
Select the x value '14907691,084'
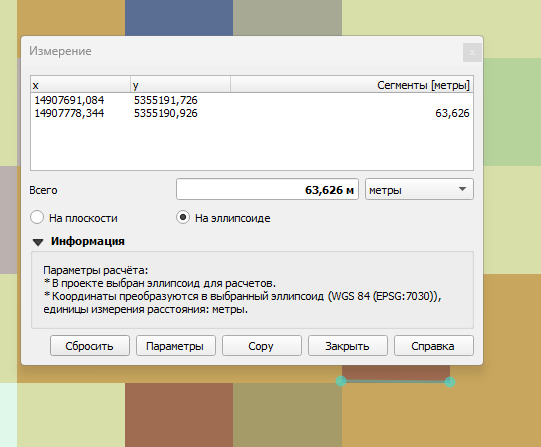(69, 100)
